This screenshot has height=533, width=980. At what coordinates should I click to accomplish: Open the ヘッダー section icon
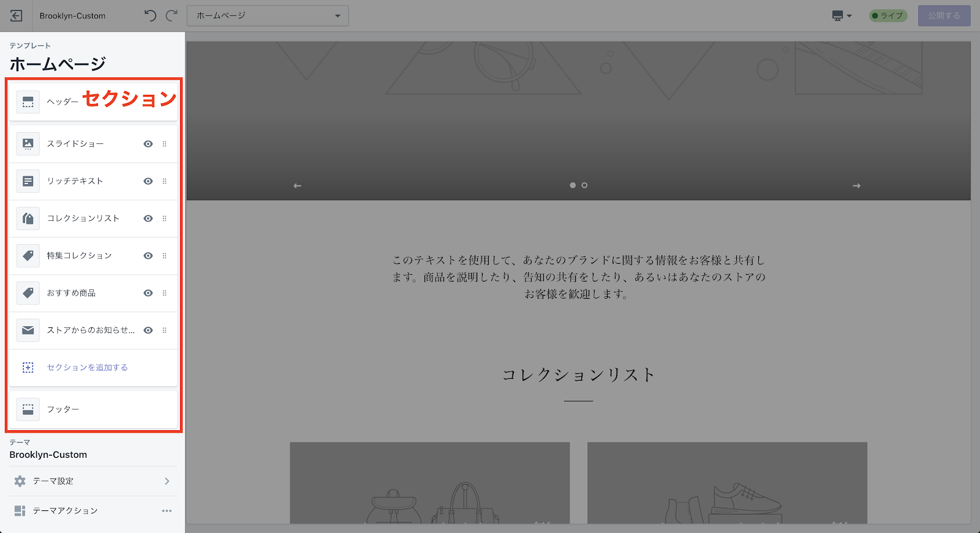(x=28, y=102)
